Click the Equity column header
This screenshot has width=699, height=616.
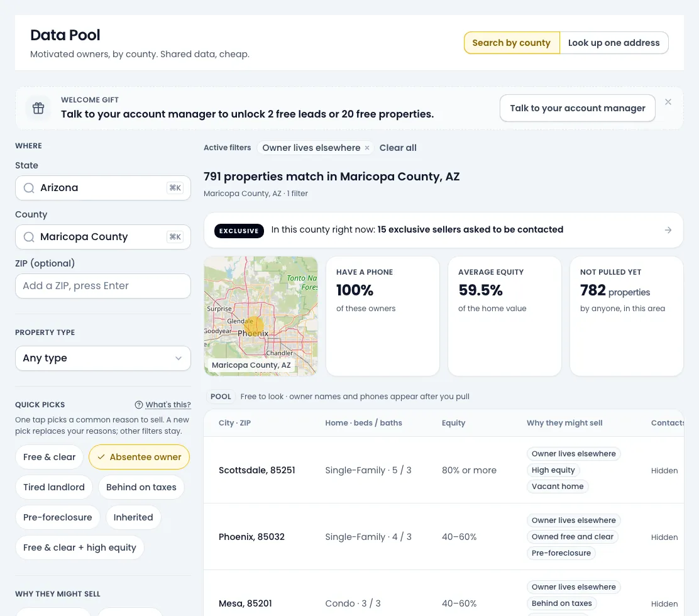coord(453,422)
